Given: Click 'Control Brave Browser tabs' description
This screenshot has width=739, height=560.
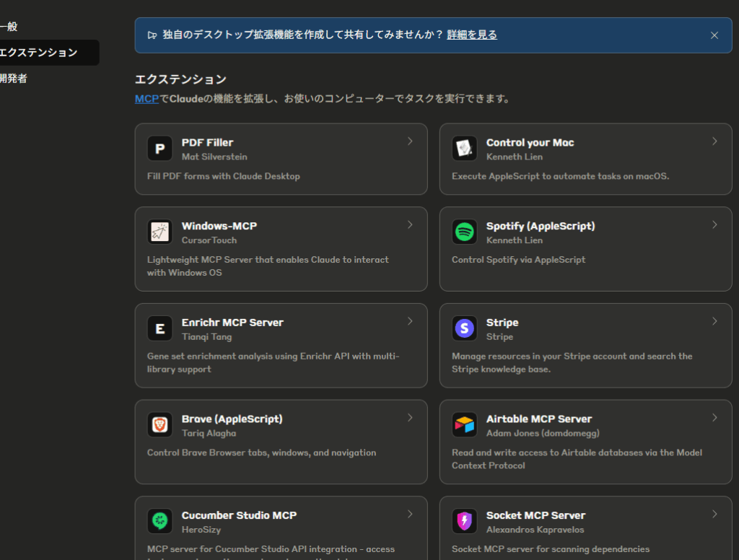Looking at the screenshot, I should tap(261, 452).
